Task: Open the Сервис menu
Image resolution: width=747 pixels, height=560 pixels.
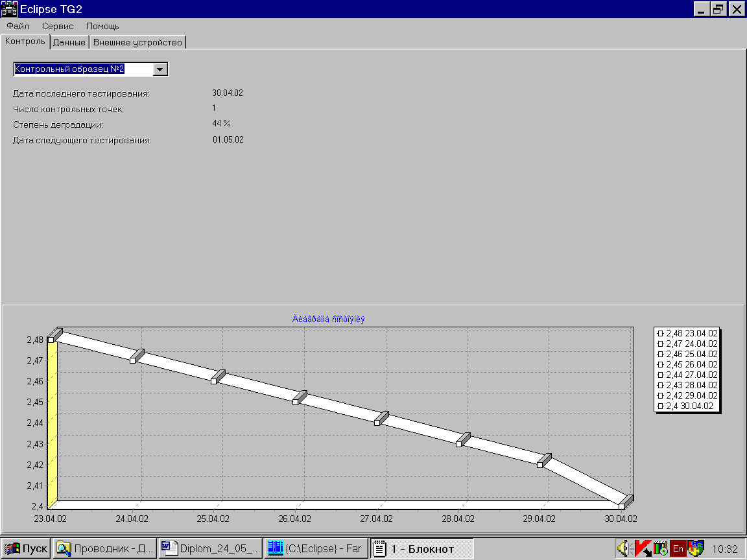Action: point(57,26)
